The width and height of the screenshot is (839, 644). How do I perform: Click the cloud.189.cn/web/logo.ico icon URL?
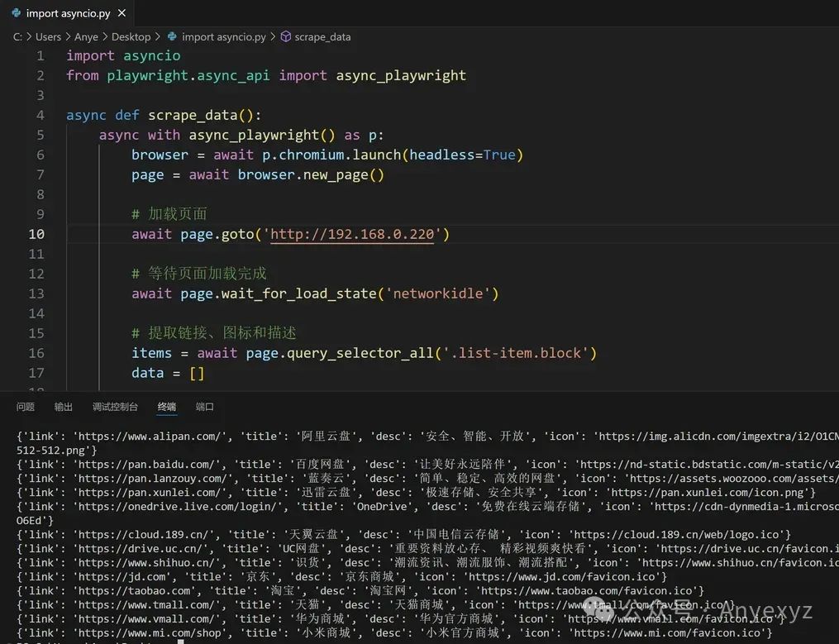676,534
